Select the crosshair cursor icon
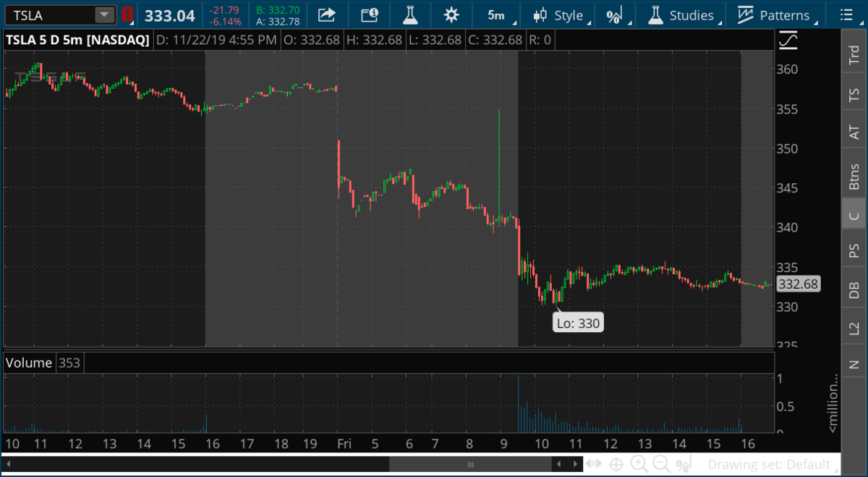Viewport: 868px width, 477px height. coord(616,464)
